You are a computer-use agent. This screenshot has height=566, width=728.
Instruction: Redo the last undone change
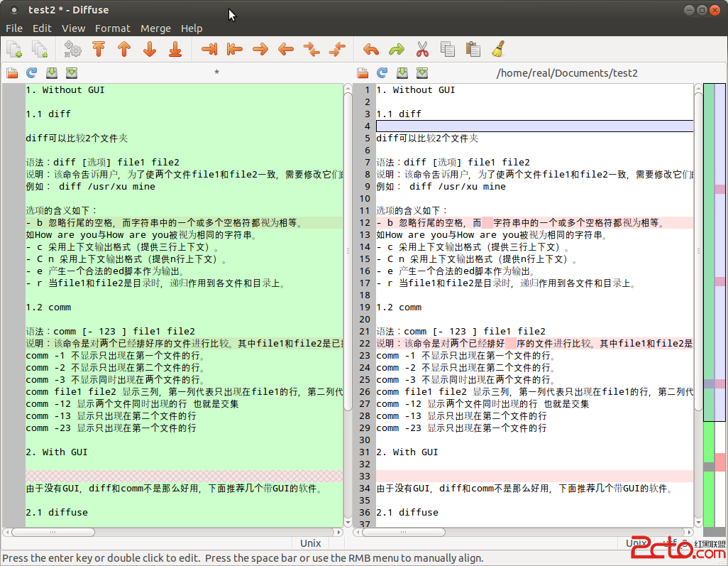tap(397, 49)
